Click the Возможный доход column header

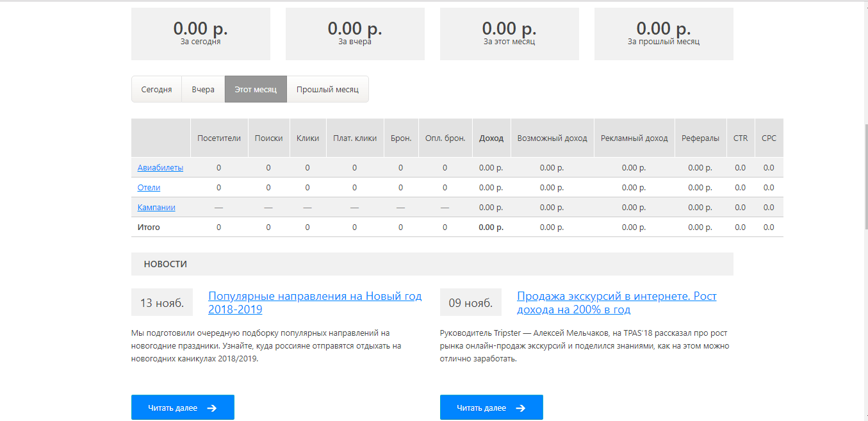tap(552, 138)
